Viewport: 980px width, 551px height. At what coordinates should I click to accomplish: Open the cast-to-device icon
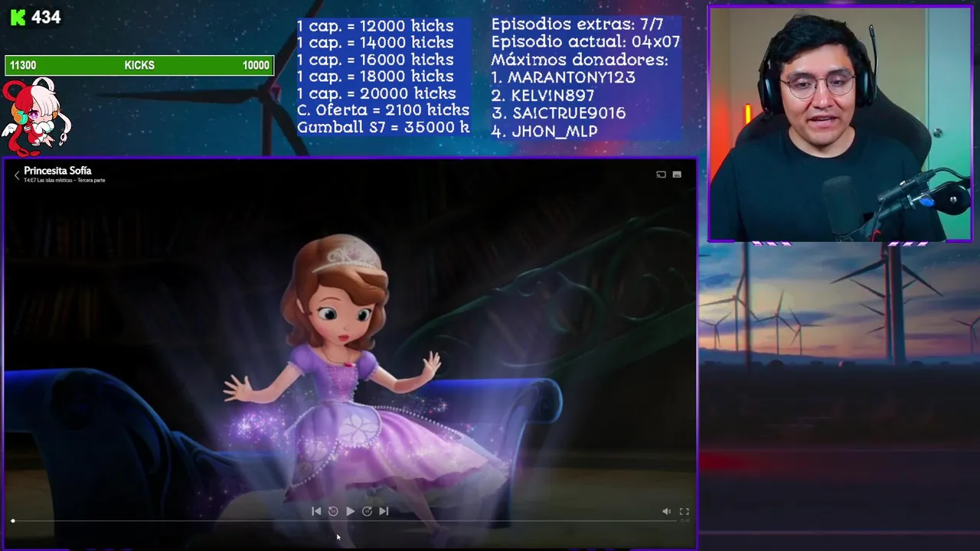click(661, 174)
